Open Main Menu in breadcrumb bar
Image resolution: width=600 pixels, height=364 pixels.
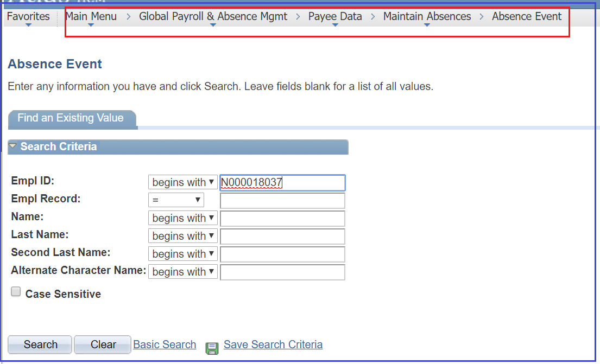[x=91, y=16]
